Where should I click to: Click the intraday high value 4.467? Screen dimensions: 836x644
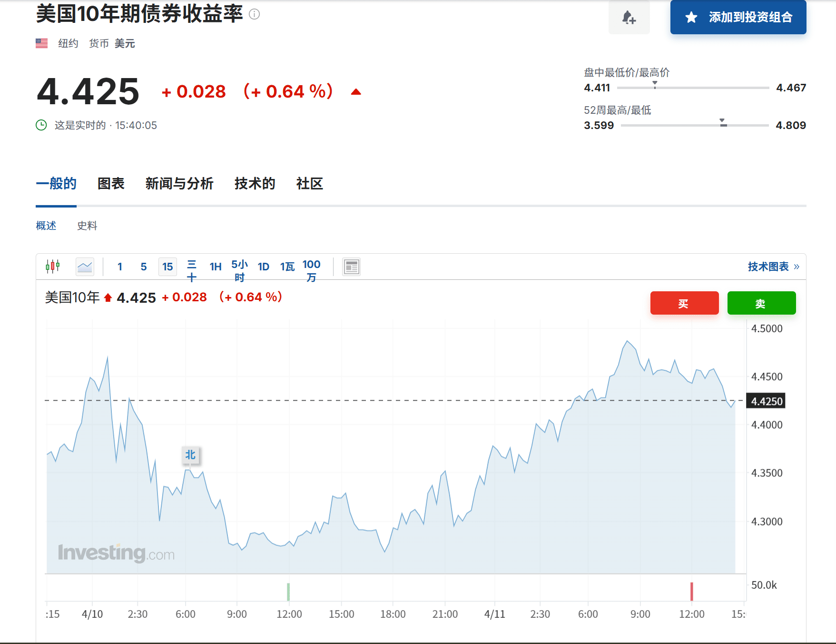791,88
